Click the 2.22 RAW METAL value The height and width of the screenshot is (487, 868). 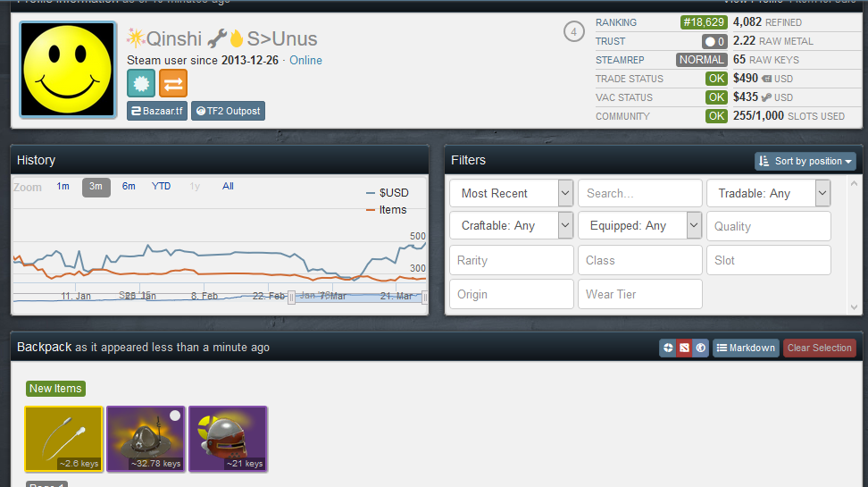[773, 41]
